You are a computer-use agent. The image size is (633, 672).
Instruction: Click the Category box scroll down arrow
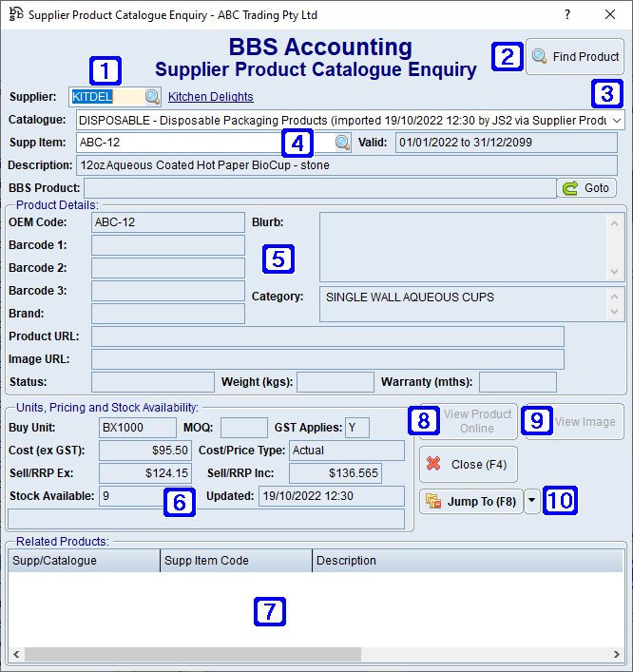614,312
